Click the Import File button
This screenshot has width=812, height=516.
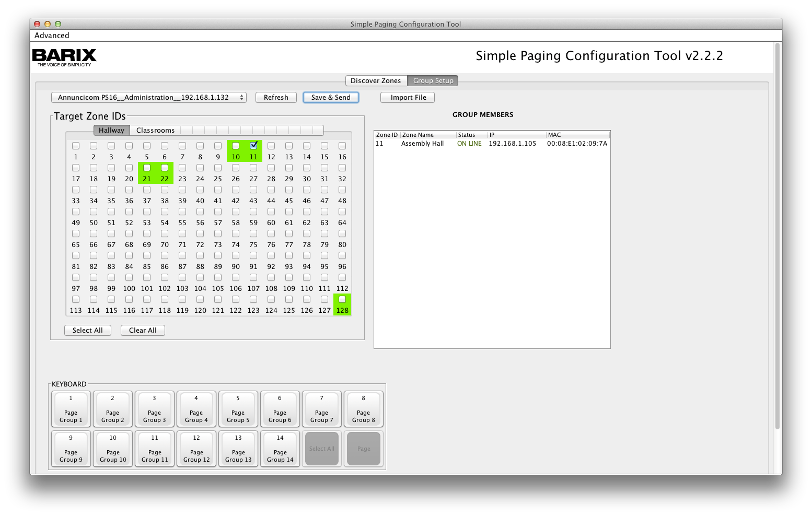(408, 98)
